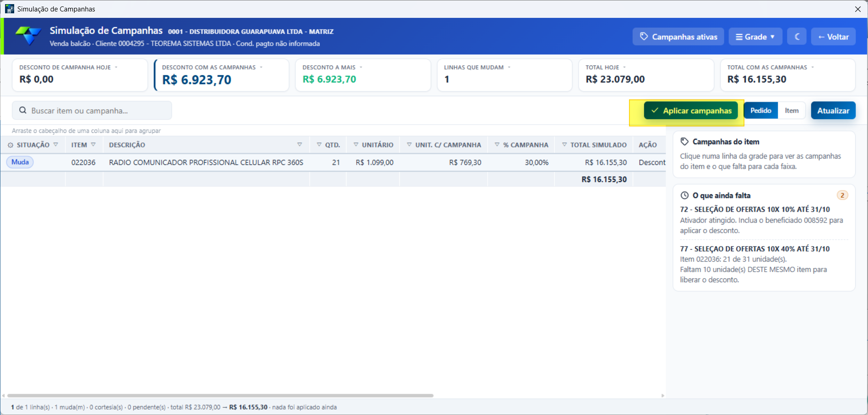This screenshot has height=415, width=868.
Task: Expand TOTAL HOJE card arrow
Action: 624,67
